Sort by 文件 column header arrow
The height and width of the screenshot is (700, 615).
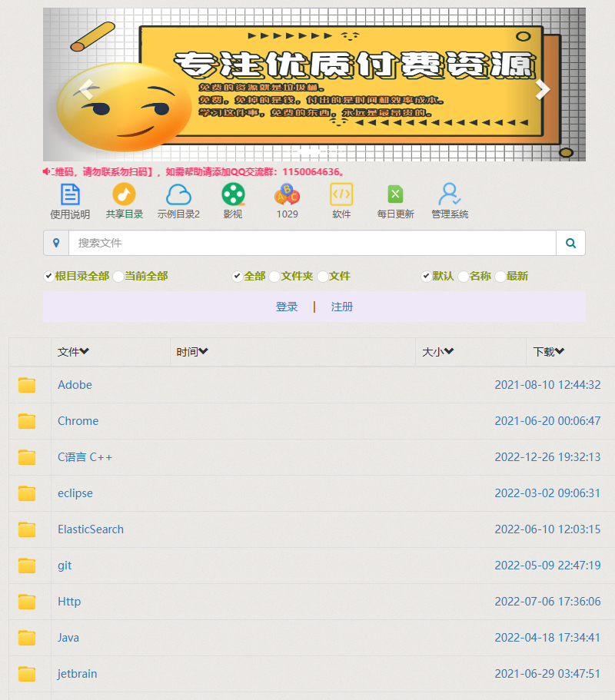[x=85, y=352]
